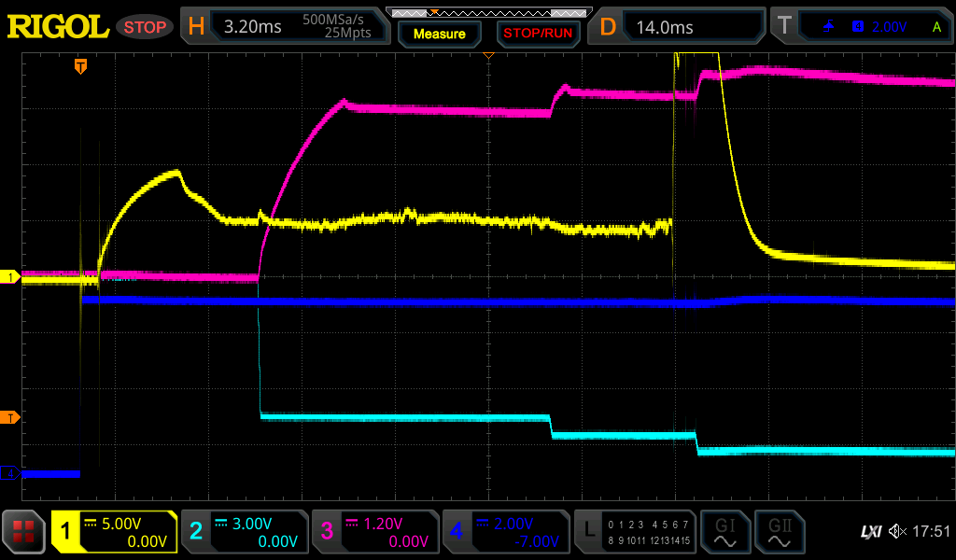Click the waveform memory position bar at top
This screenshot has width=956, height=560.
487,12
